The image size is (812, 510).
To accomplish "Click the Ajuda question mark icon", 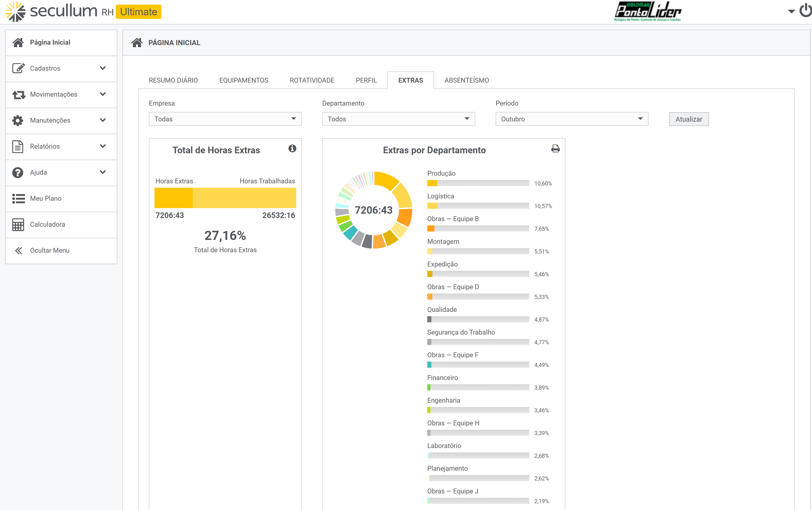I will (18, 172).
